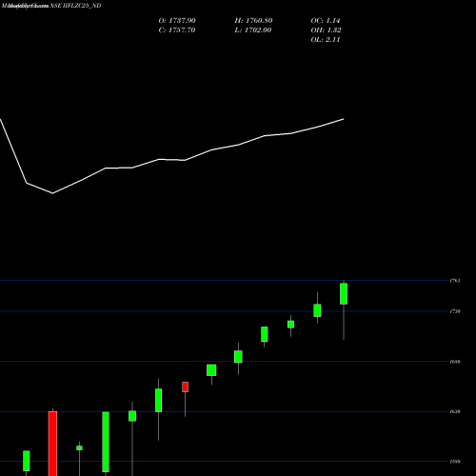Select the small red candlestick
This screenshot has height=476, width=476.
click(185, 387)
